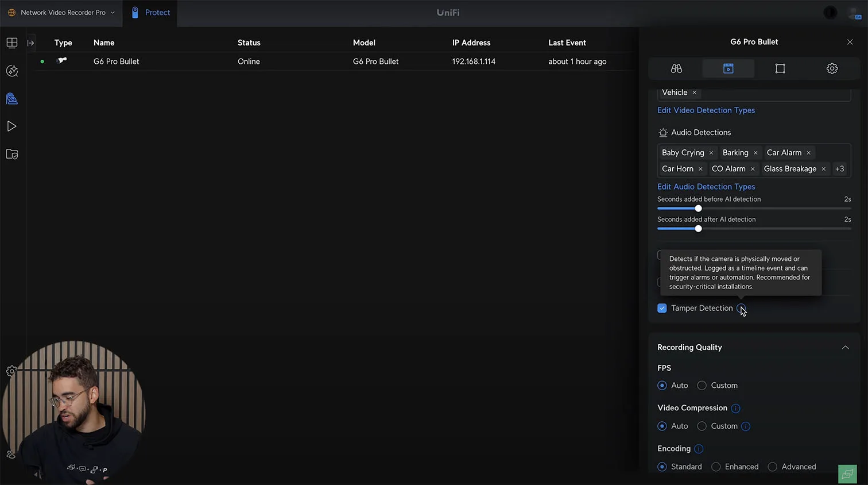Remove the Car Horn tag

(700, 169)
